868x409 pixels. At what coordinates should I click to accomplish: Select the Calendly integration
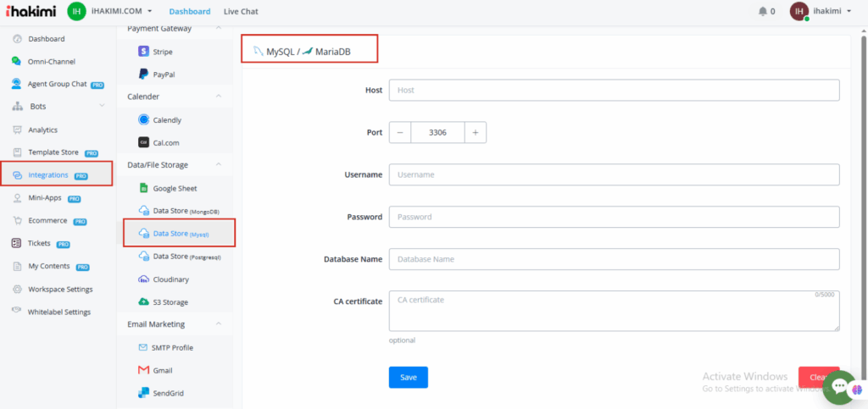pos(166,120)
